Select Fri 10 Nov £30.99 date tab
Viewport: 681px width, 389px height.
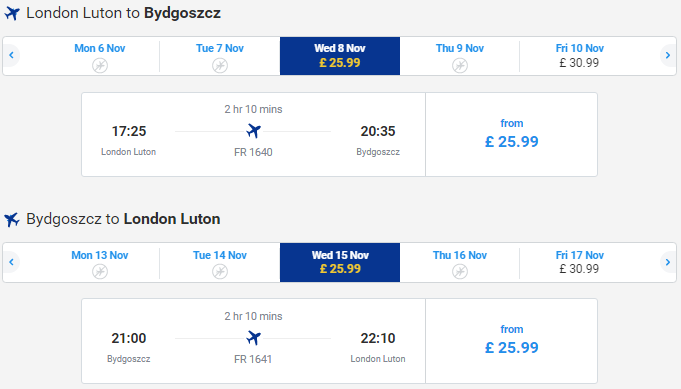[579, 56]
